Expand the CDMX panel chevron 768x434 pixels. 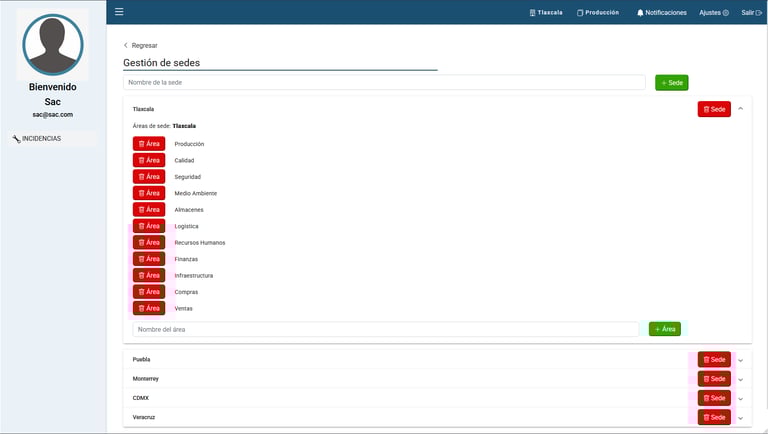[741, 399]
